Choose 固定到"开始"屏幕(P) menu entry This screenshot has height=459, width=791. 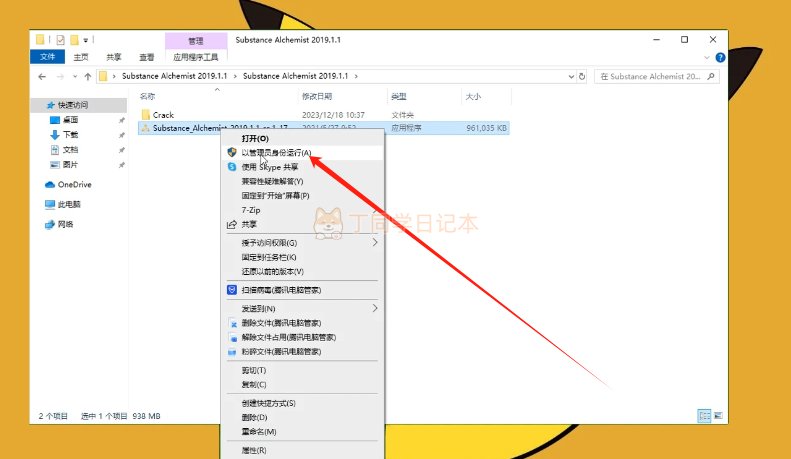coord(303,196)
